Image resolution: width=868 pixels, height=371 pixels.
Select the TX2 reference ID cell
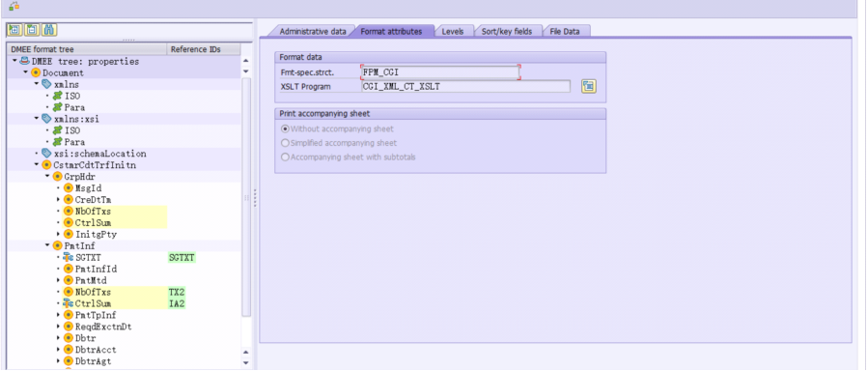point(177,292)
